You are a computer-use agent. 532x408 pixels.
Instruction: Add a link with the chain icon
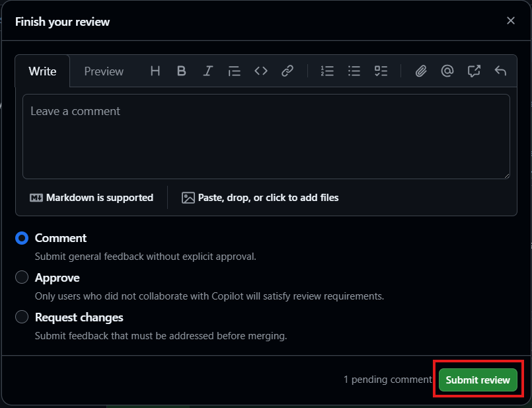click(x=287, y=71)
